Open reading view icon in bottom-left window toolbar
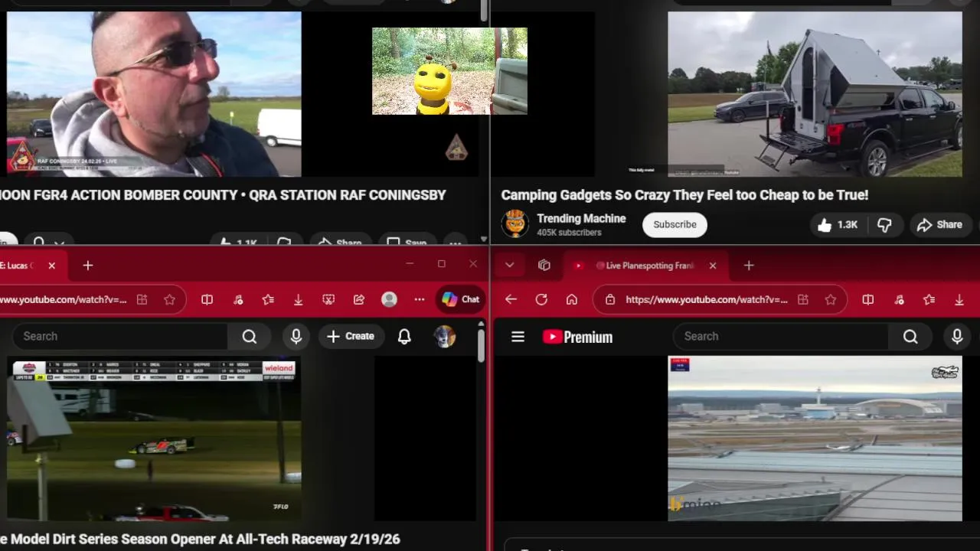The width and height of the screenshot is (980, 551). [x=207, y=300]
